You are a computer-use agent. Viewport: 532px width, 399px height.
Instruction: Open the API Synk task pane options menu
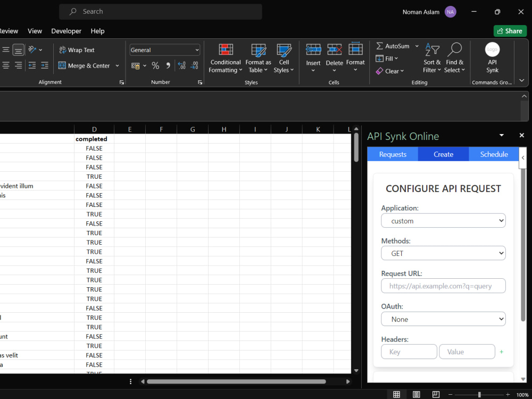[x=502, y=135]
